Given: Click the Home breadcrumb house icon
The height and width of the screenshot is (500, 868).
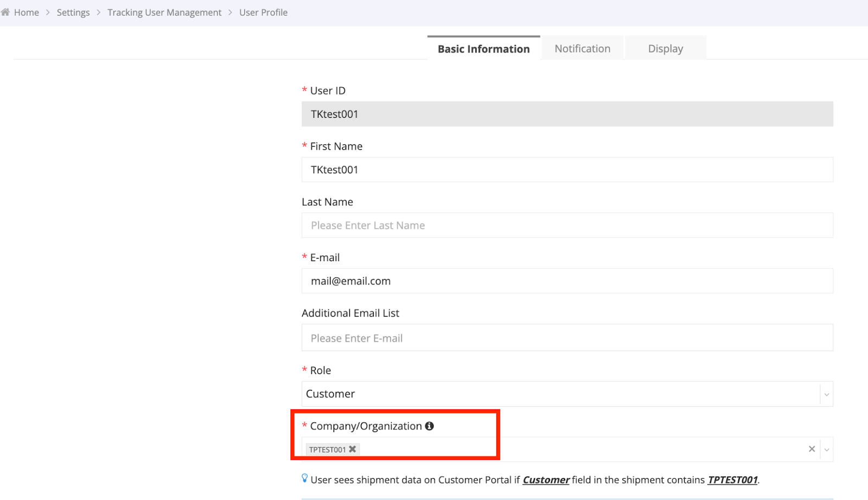Looking at the screenshot, I should click(5, 12).
